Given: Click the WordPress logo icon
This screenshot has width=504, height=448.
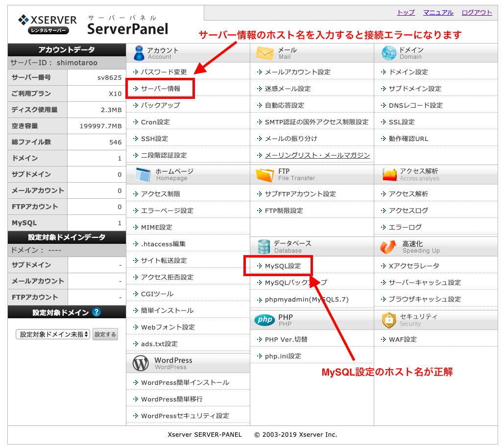Looking at the screenshot, I should point(141,363).
